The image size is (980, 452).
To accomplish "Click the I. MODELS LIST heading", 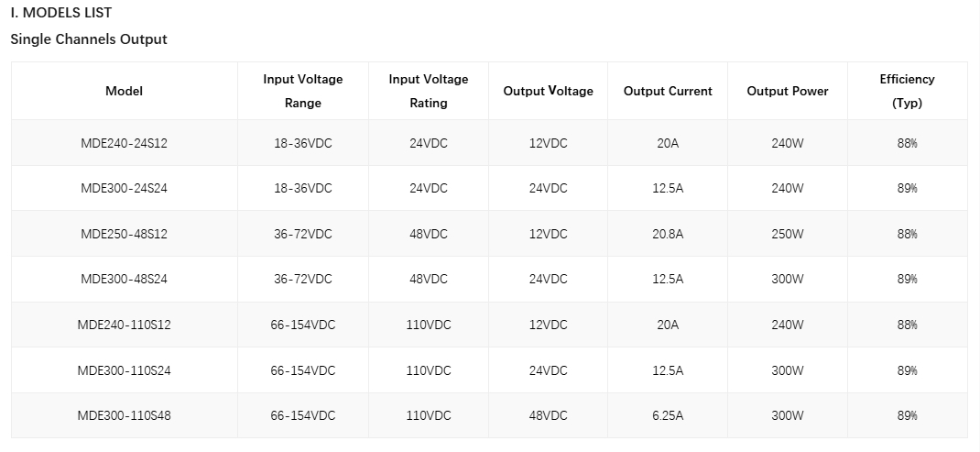I will pos(60,13).
